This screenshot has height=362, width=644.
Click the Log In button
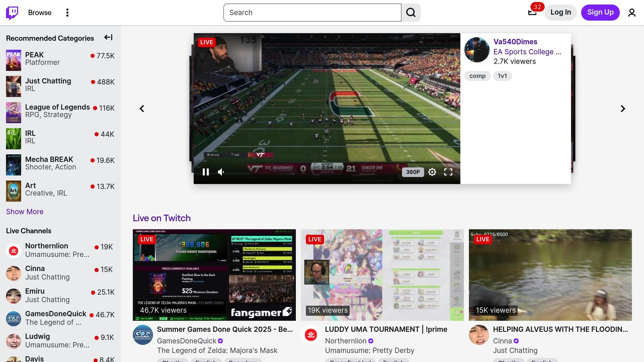tap(561, 12)
